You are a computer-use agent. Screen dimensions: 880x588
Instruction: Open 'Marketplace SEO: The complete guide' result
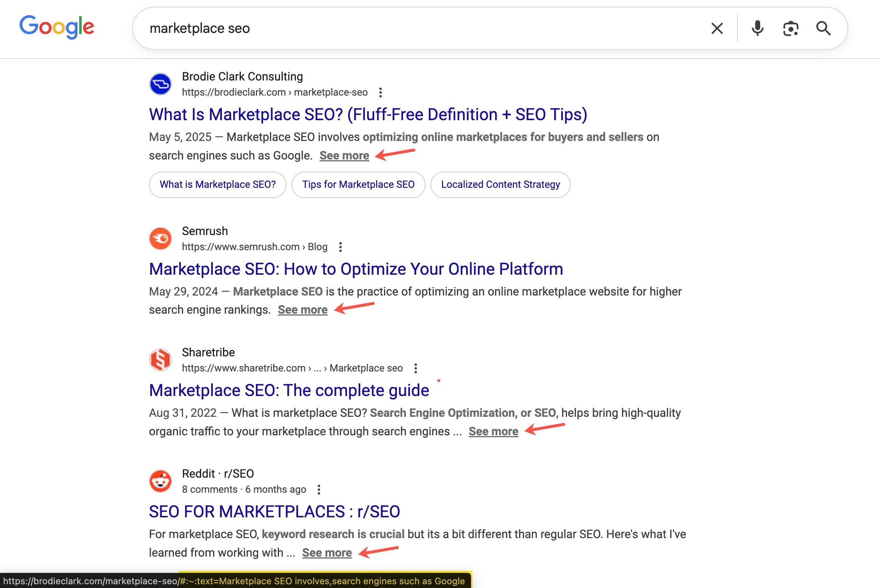[288, 390]
